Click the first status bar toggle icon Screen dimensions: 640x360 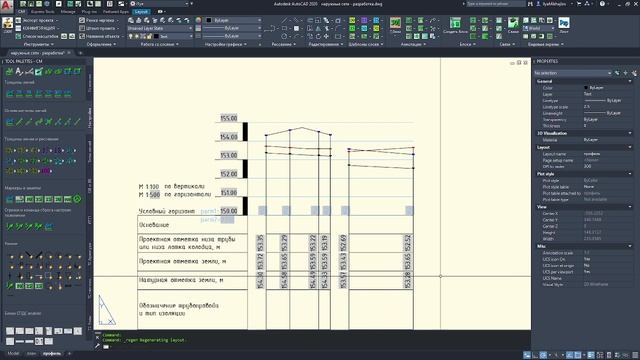527,355
